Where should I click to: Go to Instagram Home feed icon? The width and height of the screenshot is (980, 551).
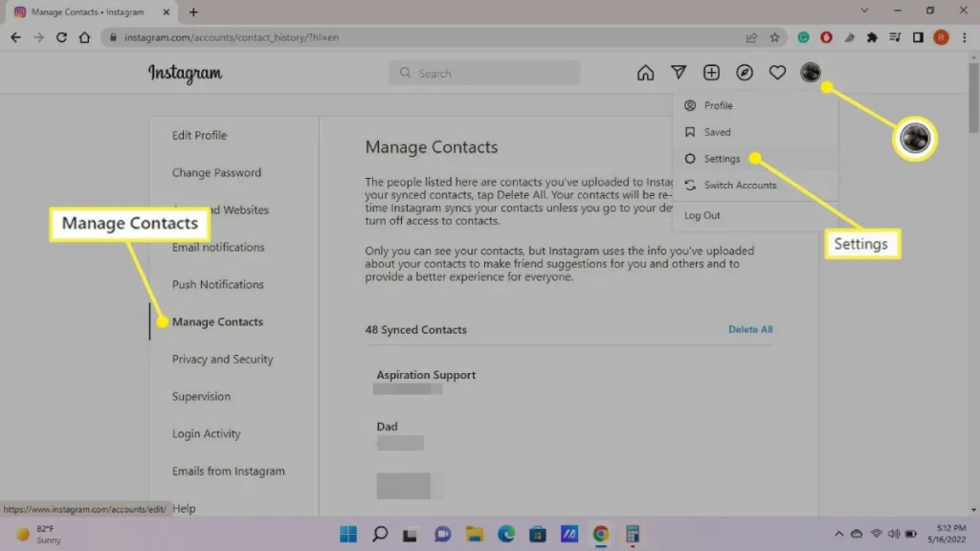[645, 73]
